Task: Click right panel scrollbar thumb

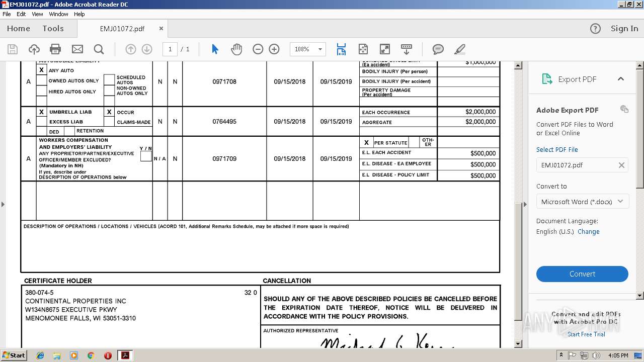Action: click(640, 128)
